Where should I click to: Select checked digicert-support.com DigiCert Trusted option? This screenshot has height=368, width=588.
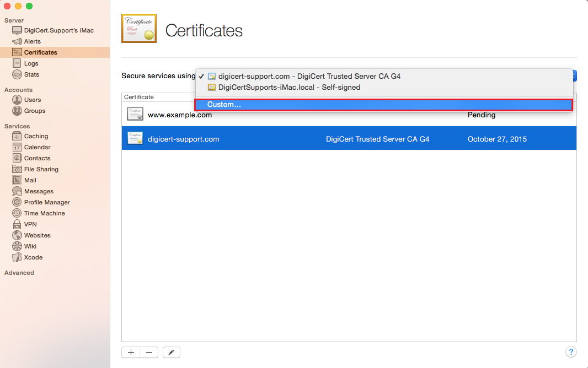(x=309, y=76)
